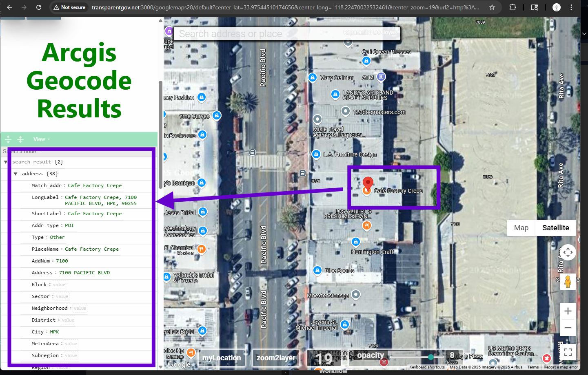This screenshot has width=588, height=375.
Task: Toggle fullscreen map view
Action: pos(568,352)
